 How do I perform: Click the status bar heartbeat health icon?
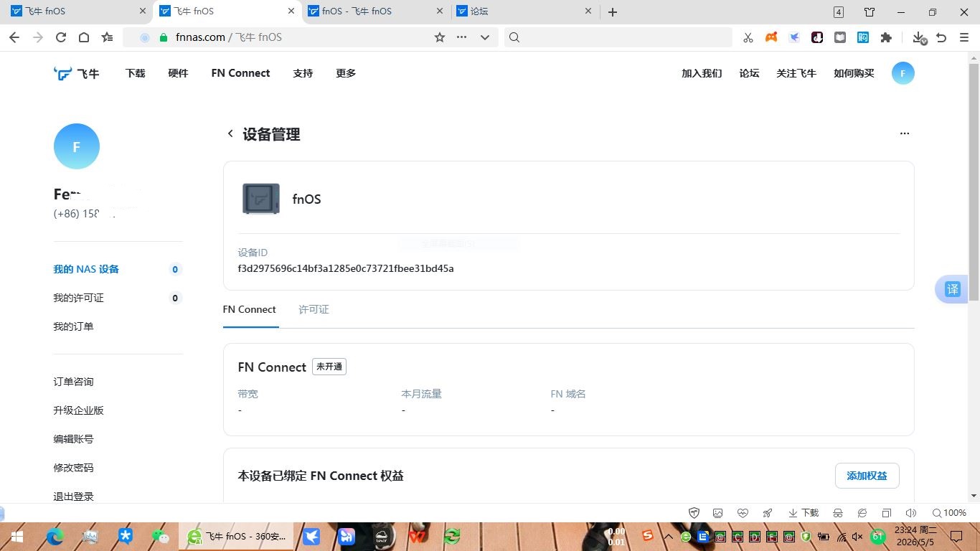743,513
